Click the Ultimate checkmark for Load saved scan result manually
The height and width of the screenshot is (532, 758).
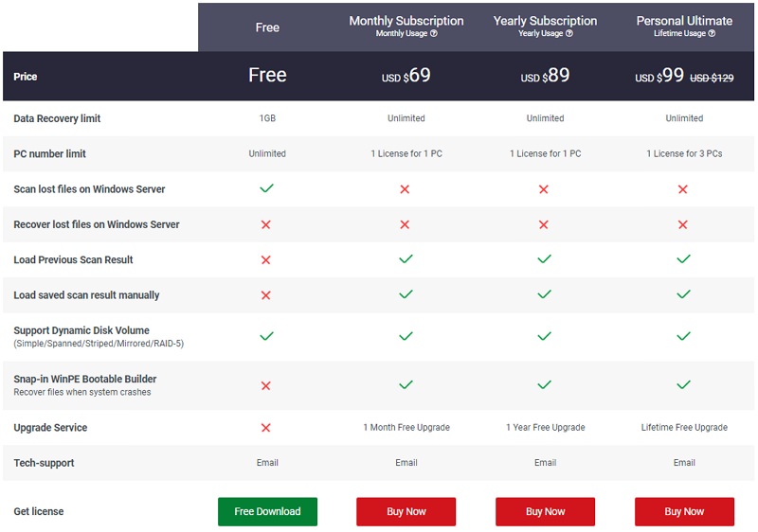(683, 294)
